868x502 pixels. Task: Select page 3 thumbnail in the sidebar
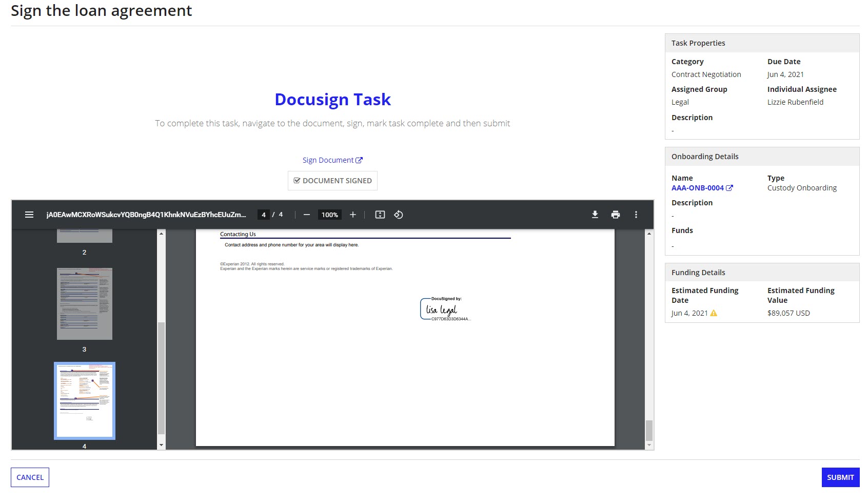84,304
